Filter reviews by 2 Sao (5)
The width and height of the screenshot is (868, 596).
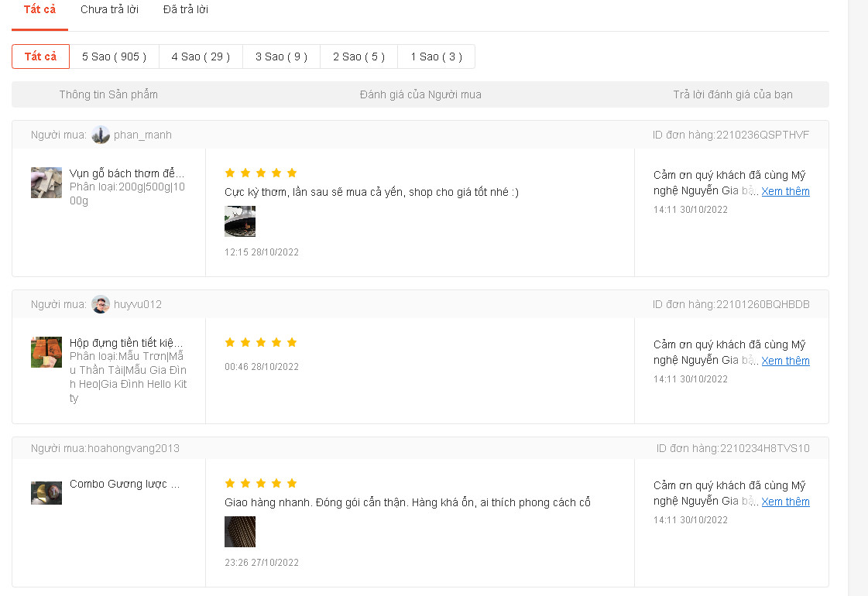(x=359, y=57)
